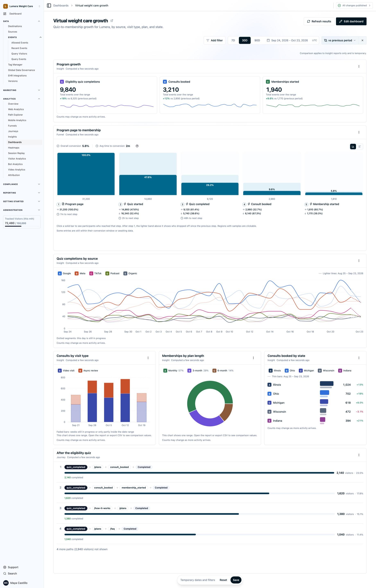Open the workspace switcher chevrons
376x588 pixels.
click(x=39, y=6)
